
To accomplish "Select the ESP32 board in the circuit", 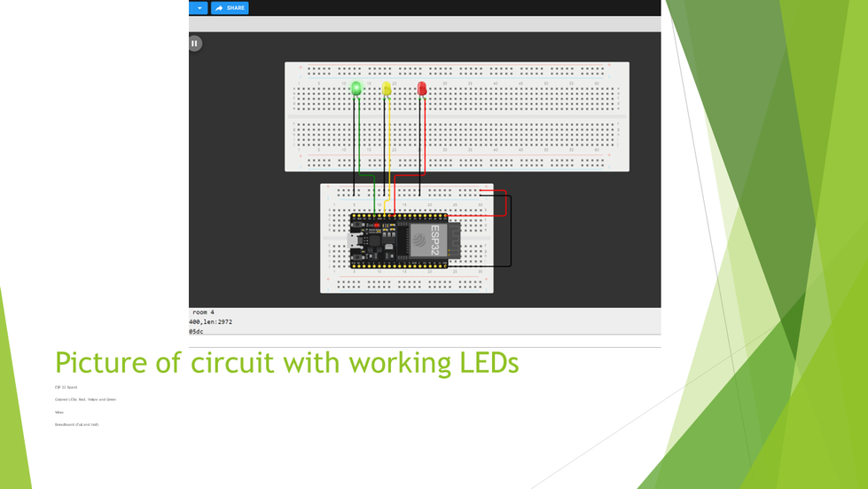I will [404, 241].
